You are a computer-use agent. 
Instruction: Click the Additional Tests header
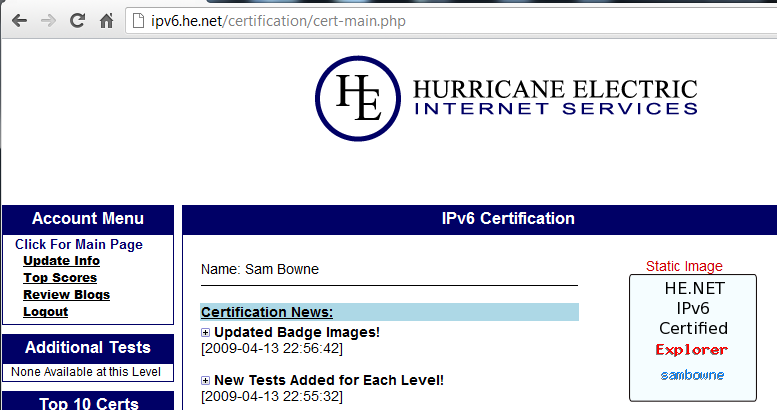(x=88, y=348)
